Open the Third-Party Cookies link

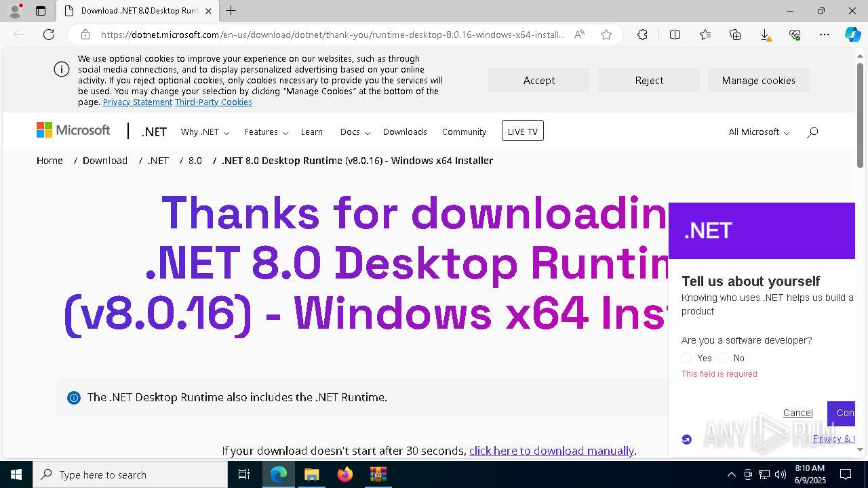(214, 102)
